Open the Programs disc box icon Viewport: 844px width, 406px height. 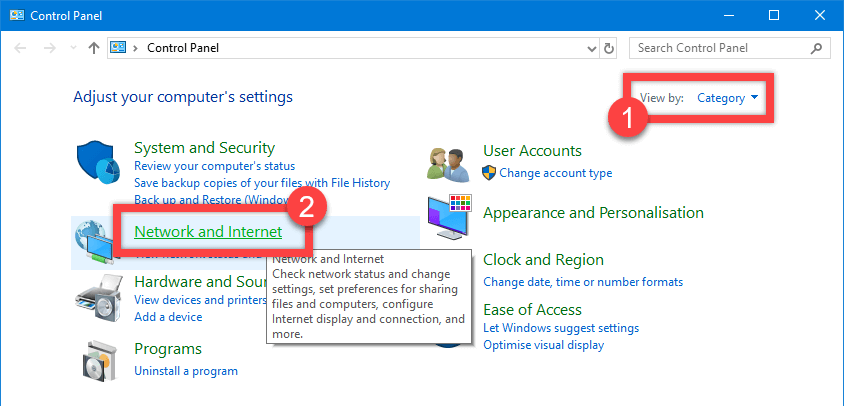click(x=99, y=361)
